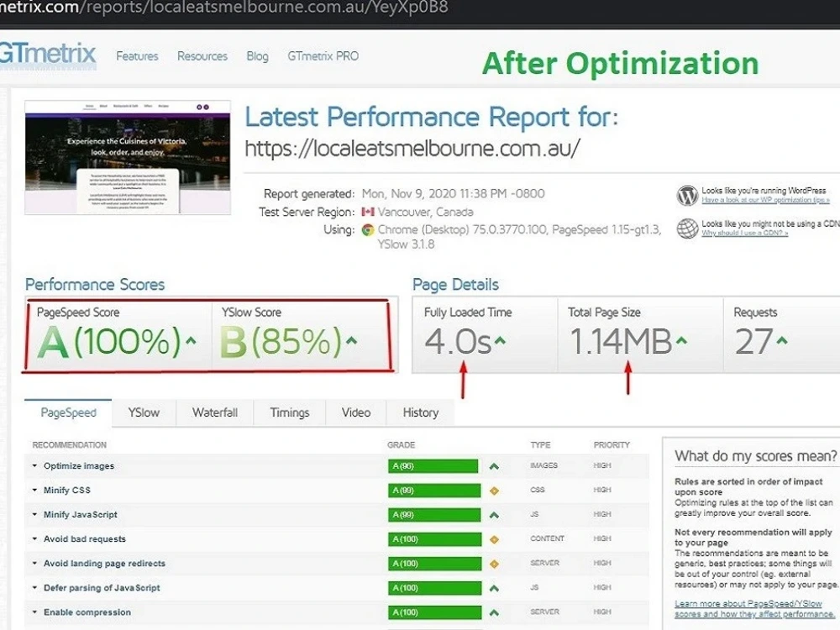Click the Canada flag beside Vancouver
The image size is (840, 630).
(x=368, y=212)
